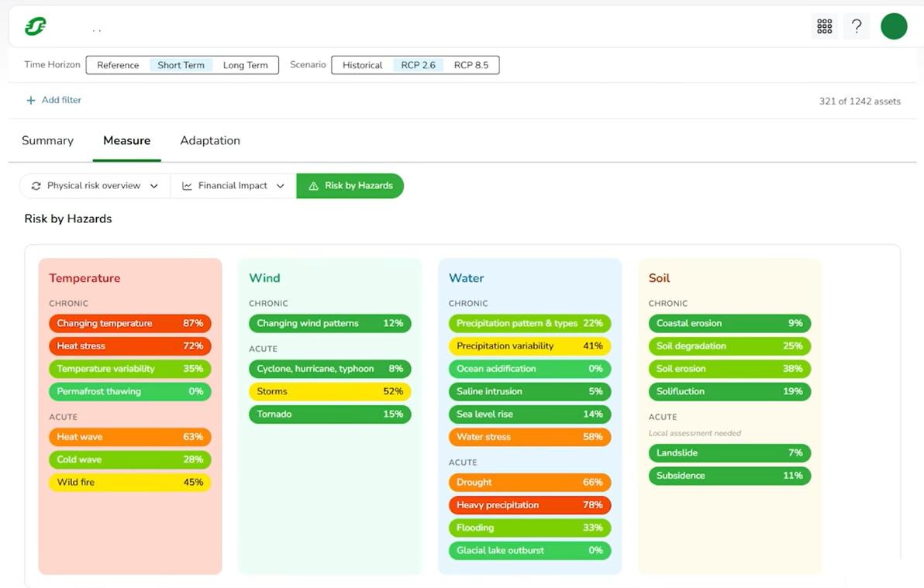Screen dimensions: 924x588
Task: Click the Drought hazard pill under Water
Action: [529, 482]
